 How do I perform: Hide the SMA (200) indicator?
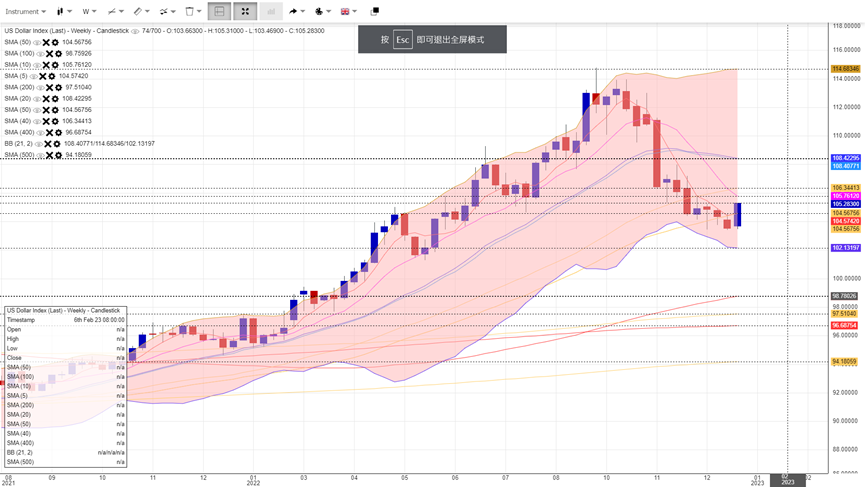pyautogui.click(x=40, y=88)
